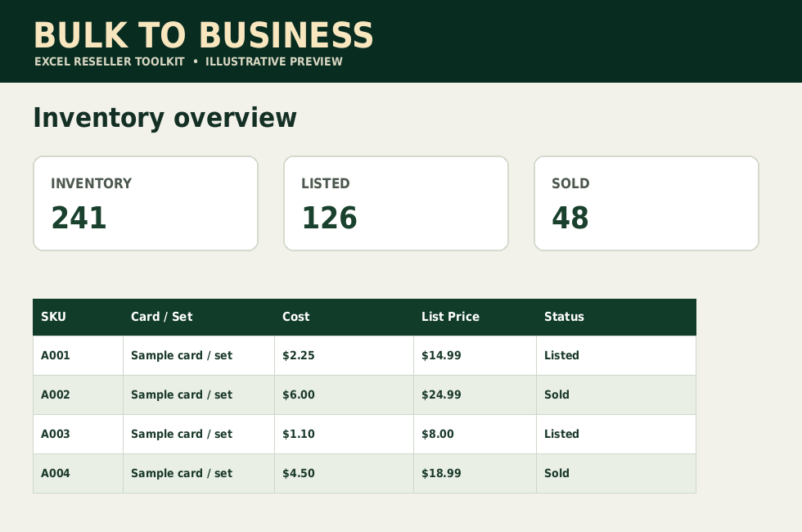Select the A002 SKU cell

(78, 394)
